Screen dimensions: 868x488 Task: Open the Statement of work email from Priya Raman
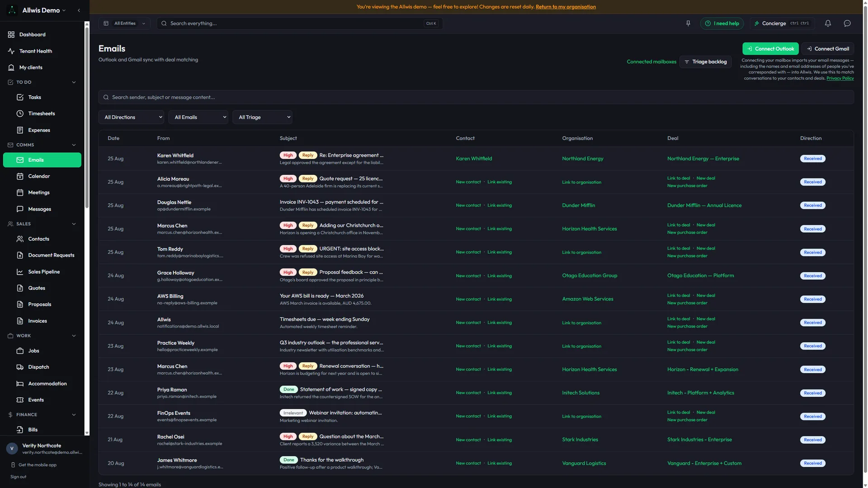(340, 389)
